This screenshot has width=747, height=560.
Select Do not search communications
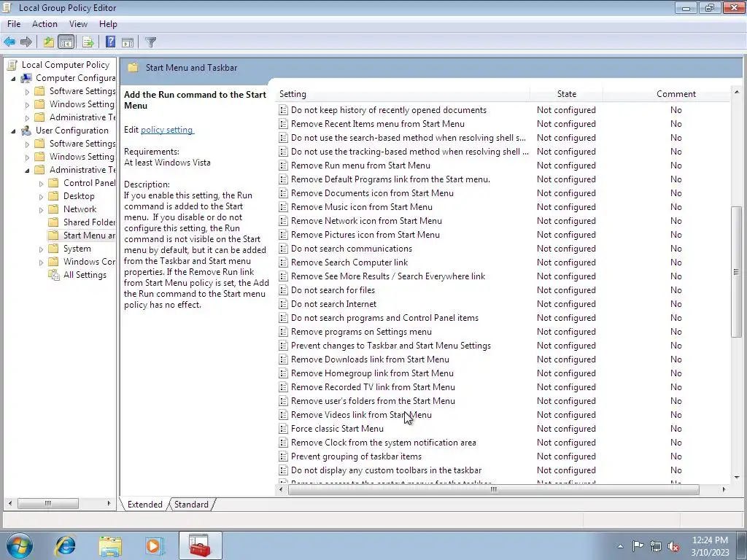pyautogui.click(x=352, y=249)
